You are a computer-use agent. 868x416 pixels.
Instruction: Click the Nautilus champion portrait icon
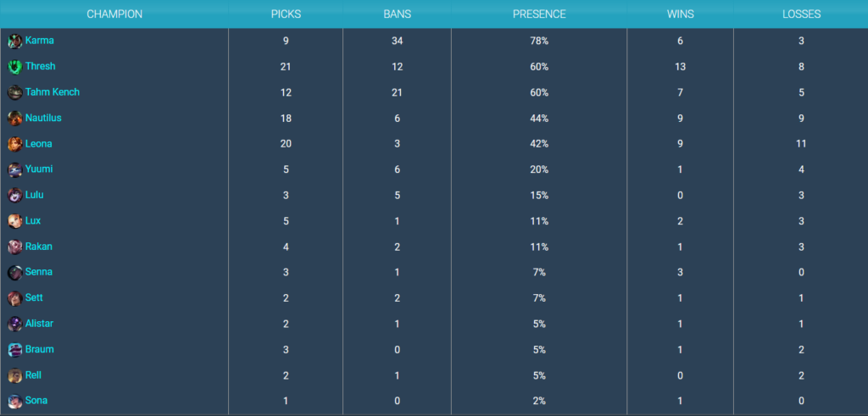[x=15, y=119]
